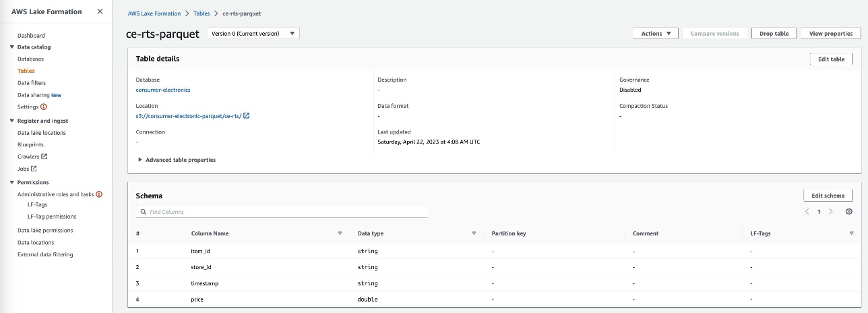The width and height of the screenshot is (868, 313).
Task: Click the double data type cell
Action: click(367, 299)
